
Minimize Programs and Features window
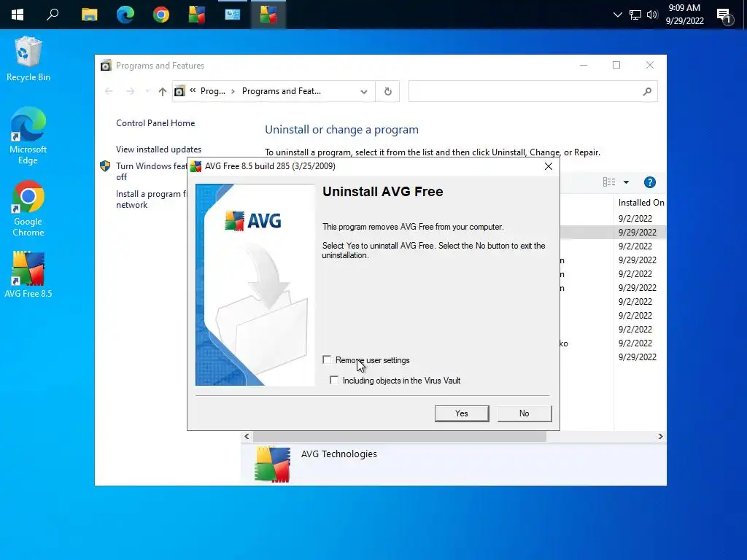point(583,65)
